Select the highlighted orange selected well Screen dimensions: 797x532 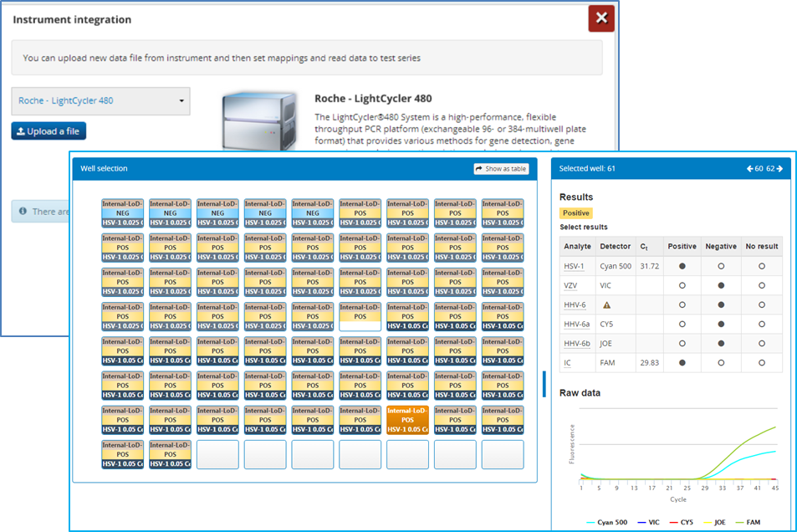(x=407, y=420)
